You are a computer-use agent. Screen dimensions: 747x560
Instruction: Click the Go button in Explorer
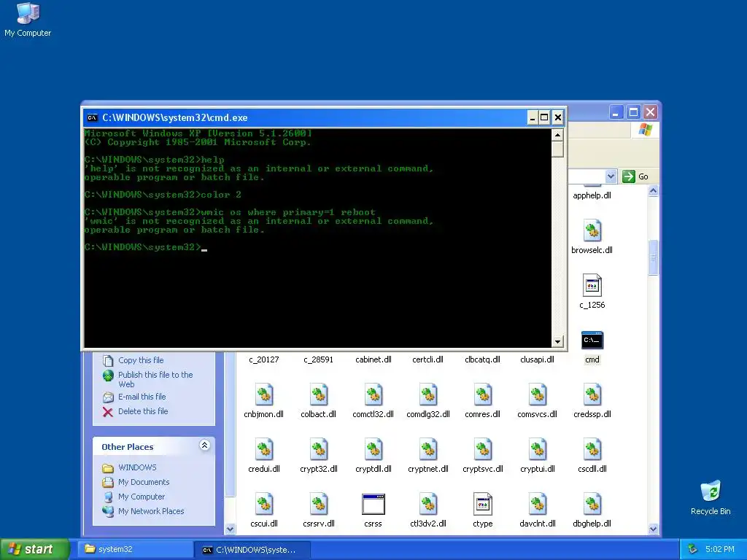click(636, 176)
